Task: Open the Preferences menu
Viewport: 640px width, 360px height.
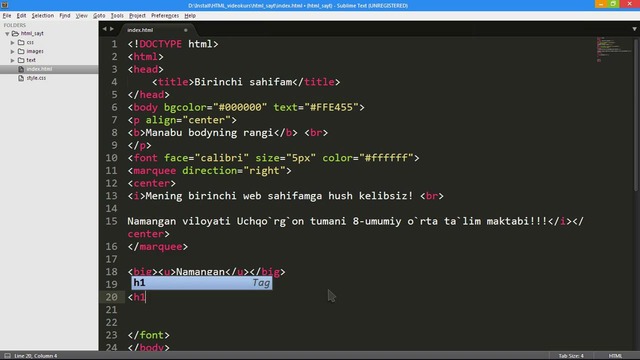Action: click(165, 16)
